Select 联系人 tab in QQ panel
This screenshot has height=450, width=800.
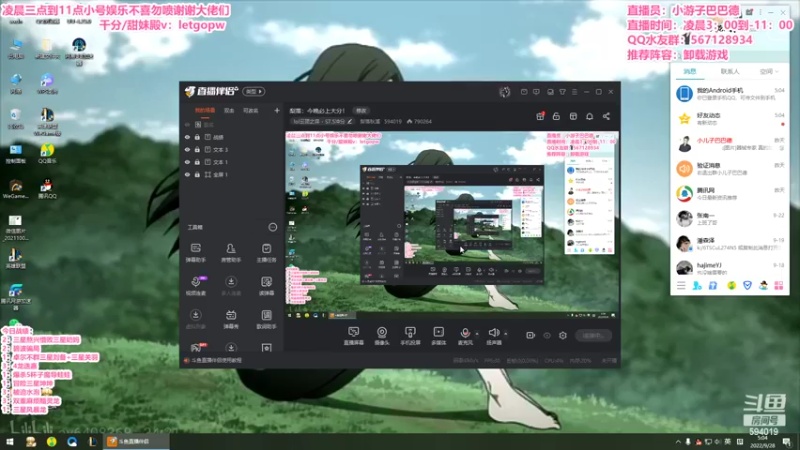tap(730, 71)
